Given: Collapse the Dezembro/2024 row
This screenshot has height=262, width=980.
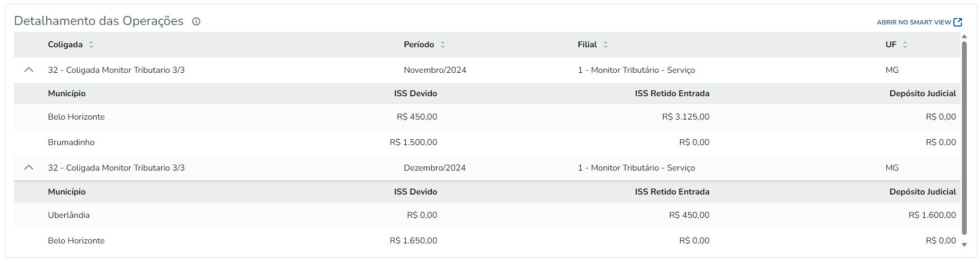Looking at the screenshot, I should click(29, 168).
